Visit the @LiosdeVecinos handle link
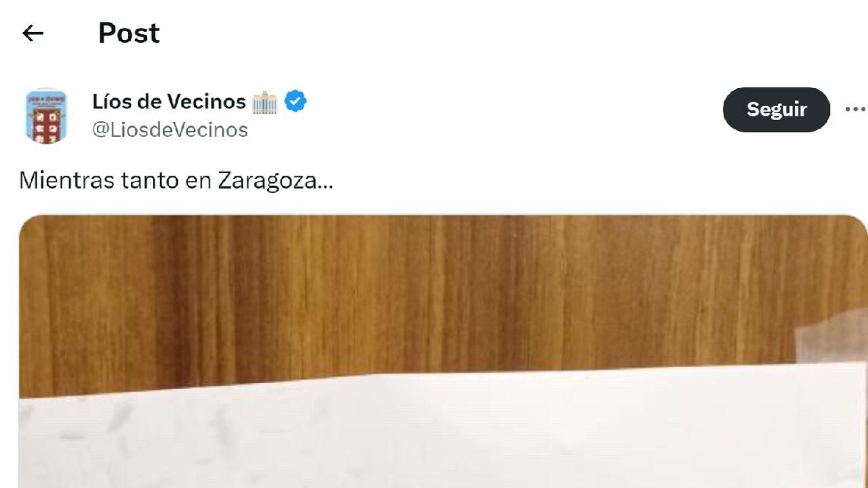 point(170,129)
